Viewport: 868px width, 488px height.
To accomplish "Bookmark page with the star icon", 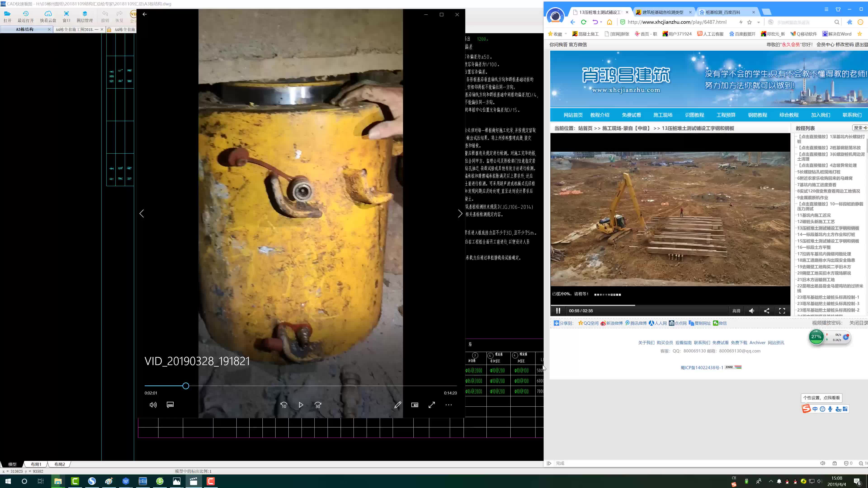I will 749,22.
